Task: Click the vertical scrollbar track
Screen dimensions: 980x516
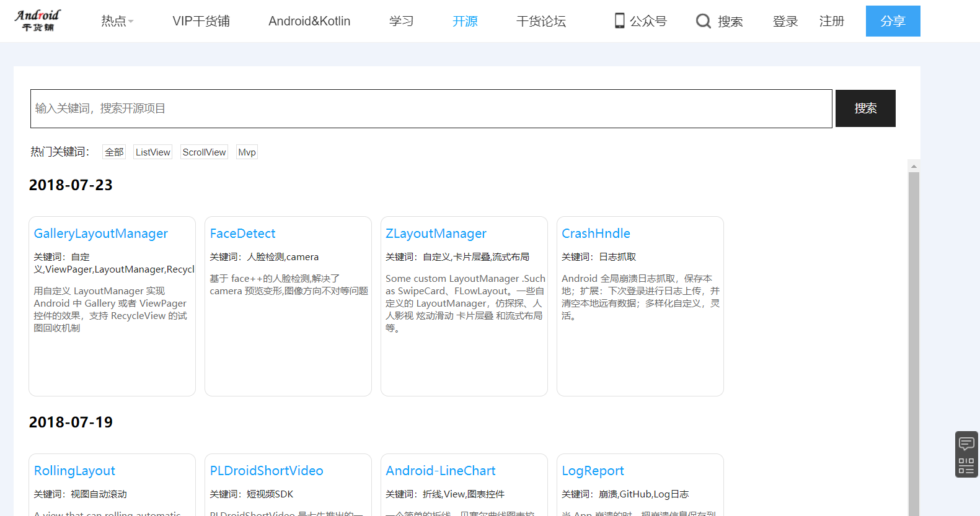Action: [914, 344]
